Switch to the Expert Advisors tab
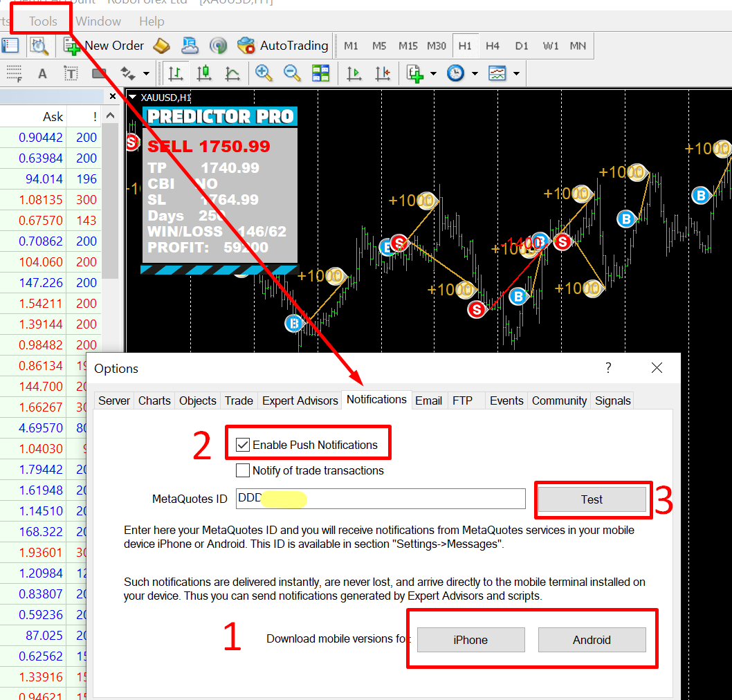The height and width of the screenshot is (700, 732). (300, 401)
